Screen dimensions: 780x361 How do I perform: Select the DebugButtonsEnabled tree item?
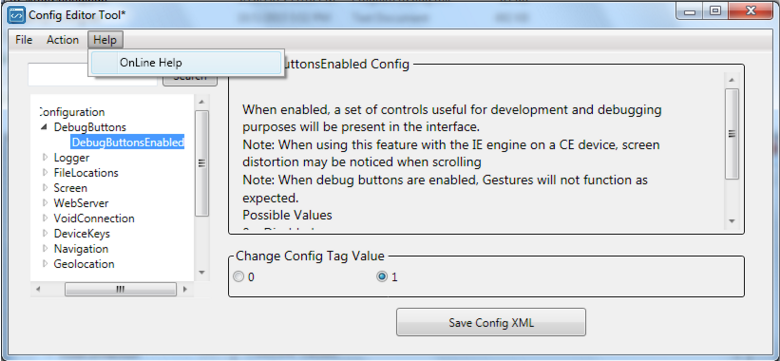click(x=128, y=143)
